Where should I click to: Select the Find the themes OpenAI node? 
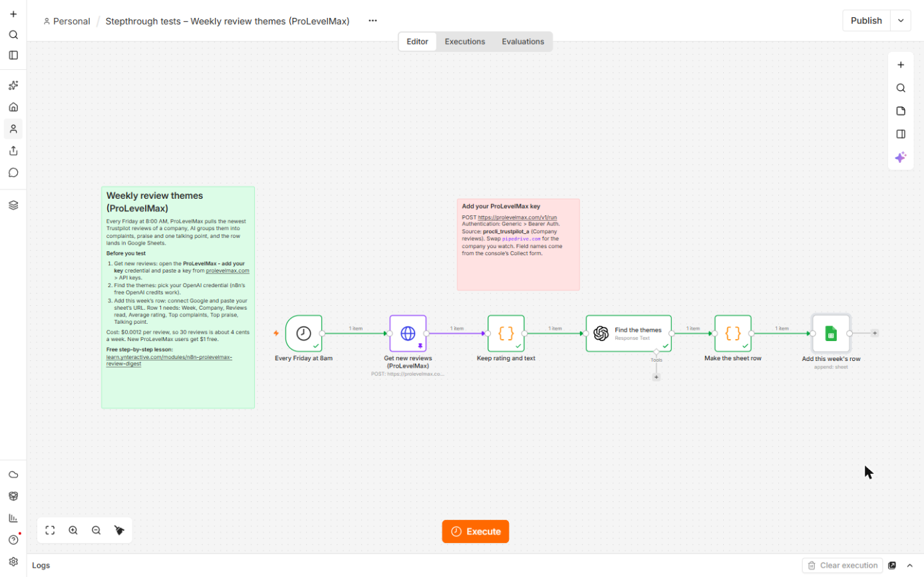tap(629, 333)
